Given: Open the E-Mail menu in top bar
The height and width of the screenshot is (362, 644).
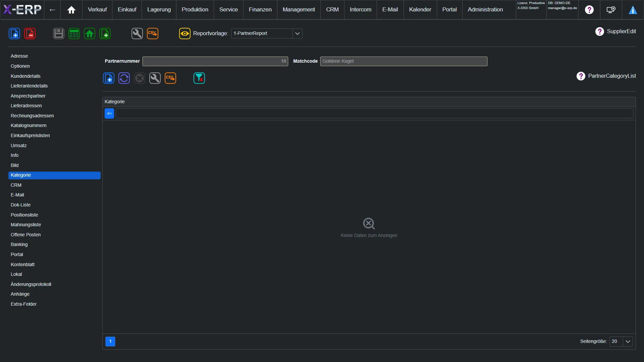Looking at the screenshot, I should [390, 10].
